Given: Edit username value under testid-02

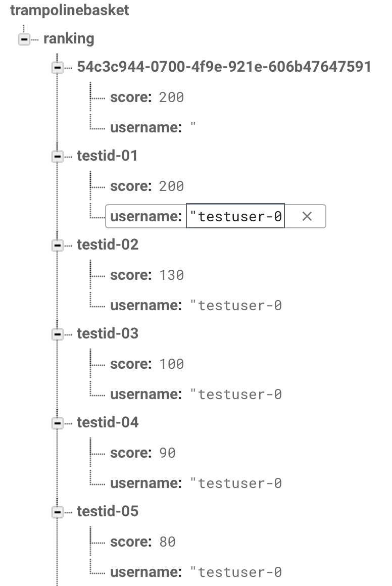Looking at the screenshot, I should tap(236, 305).
